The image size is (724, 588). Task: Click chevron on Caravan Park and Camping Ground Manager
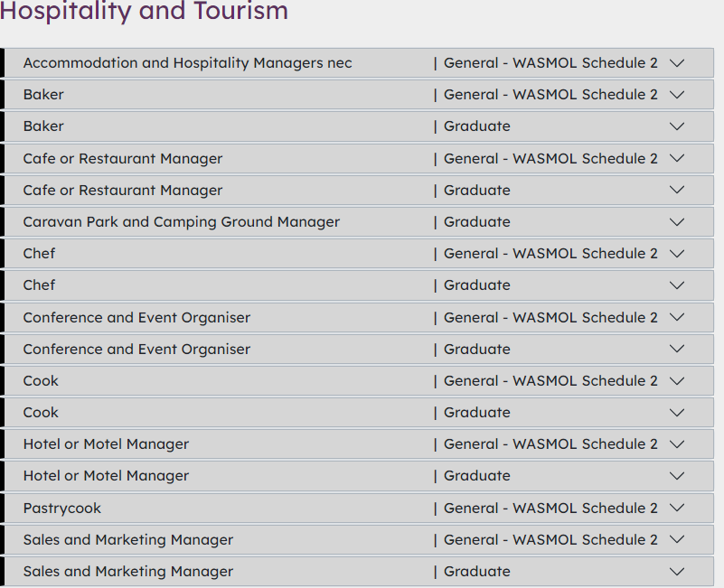(676, 222)
